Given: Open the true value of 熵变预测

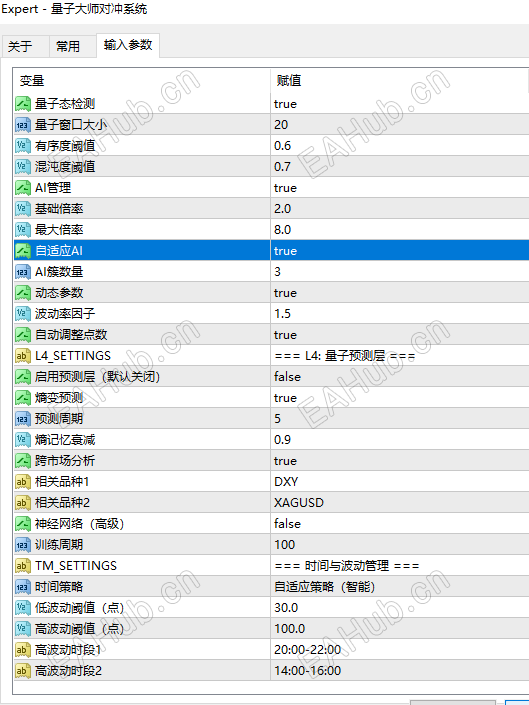Looking at the screenshot, I should point(400,398).
